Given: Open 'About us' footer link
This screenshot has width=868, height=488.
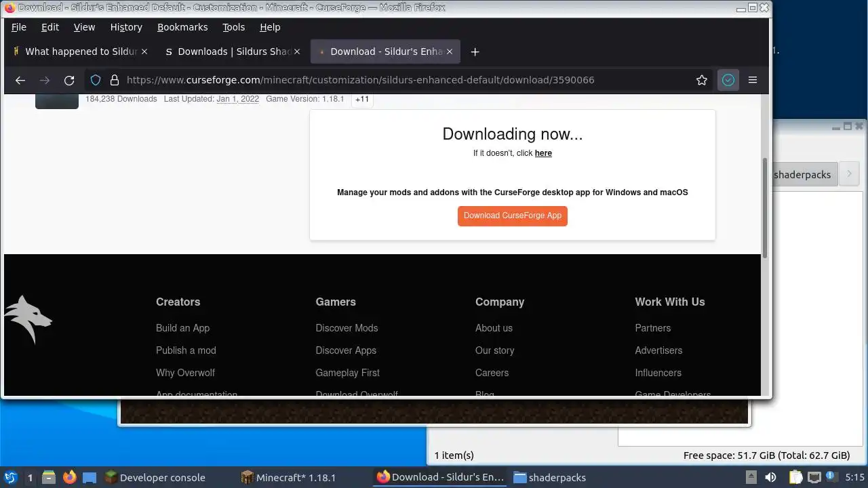Looking at the screenshot, I should coord(494,328).
